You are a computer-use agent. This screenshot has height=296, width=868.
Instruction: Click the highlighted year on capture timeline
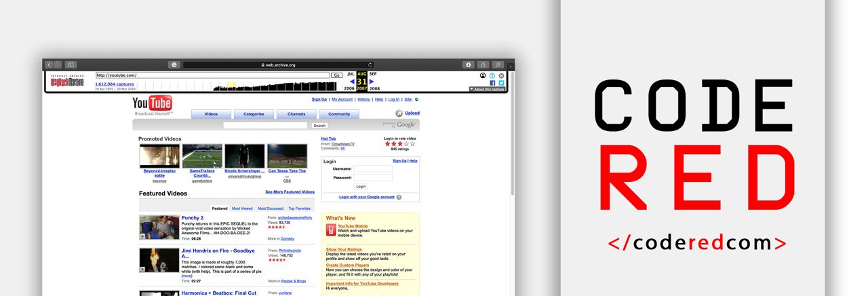click(x=231, y=86)
